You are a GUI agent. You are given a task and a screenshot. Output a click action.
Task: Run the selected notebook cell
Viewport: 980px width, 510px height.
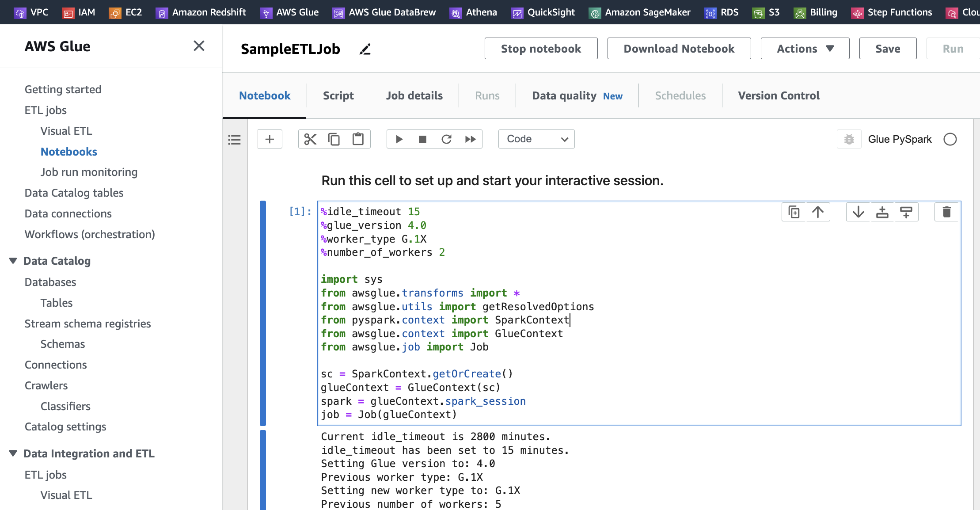click(399, 139)
